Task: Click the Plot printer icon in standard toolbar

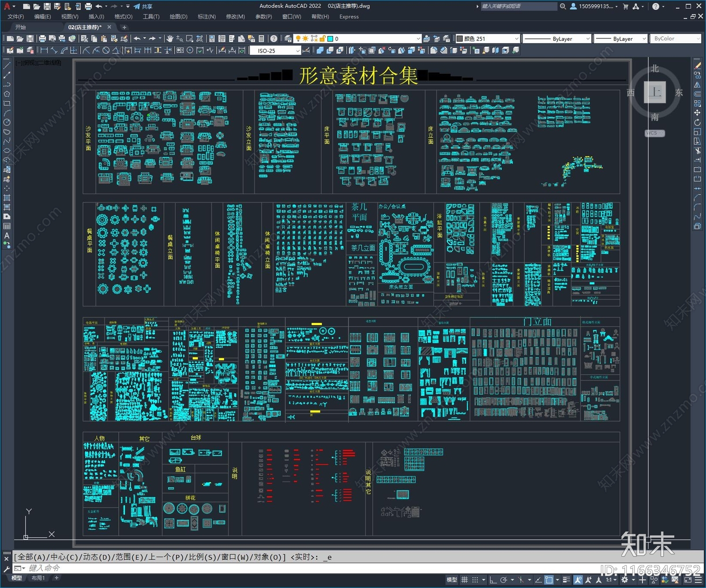Action: (42, 39)
